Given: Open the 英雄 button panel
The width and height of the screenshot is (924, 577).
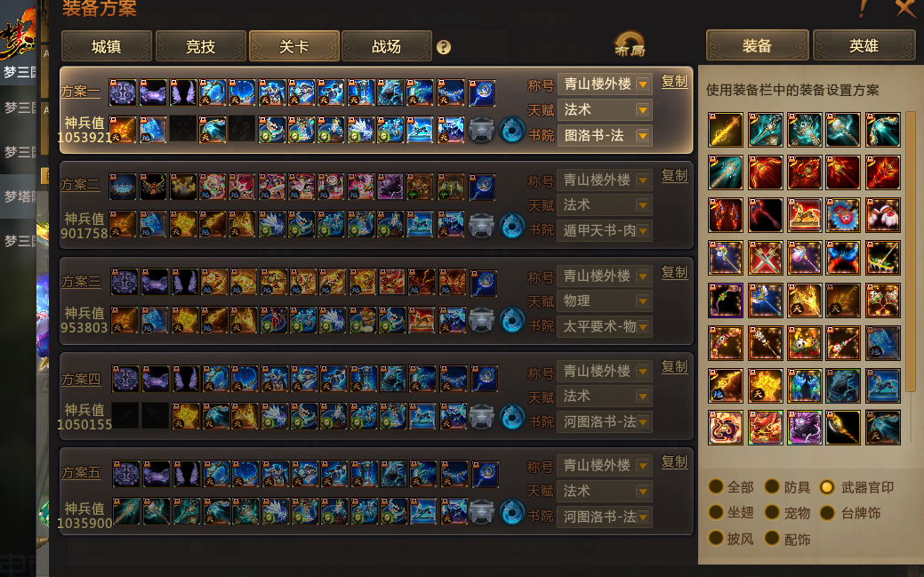Looking at the screenshot, I should 864,45.
